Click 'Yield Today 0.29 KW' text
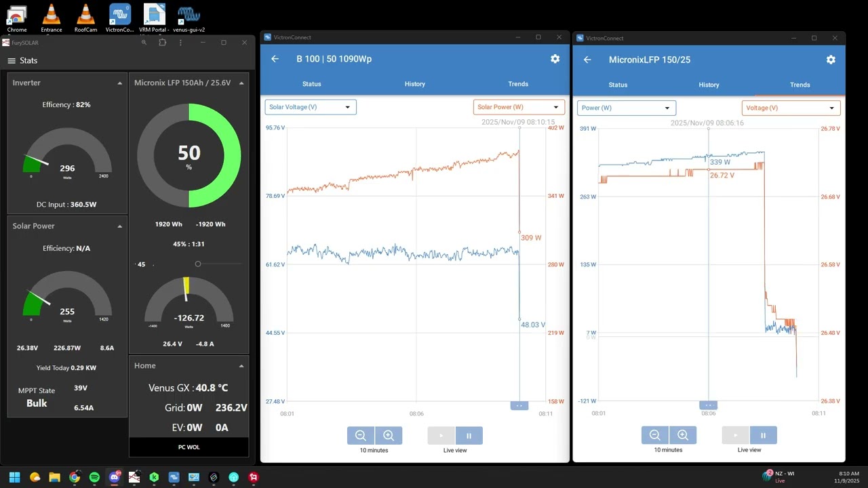 66,368
